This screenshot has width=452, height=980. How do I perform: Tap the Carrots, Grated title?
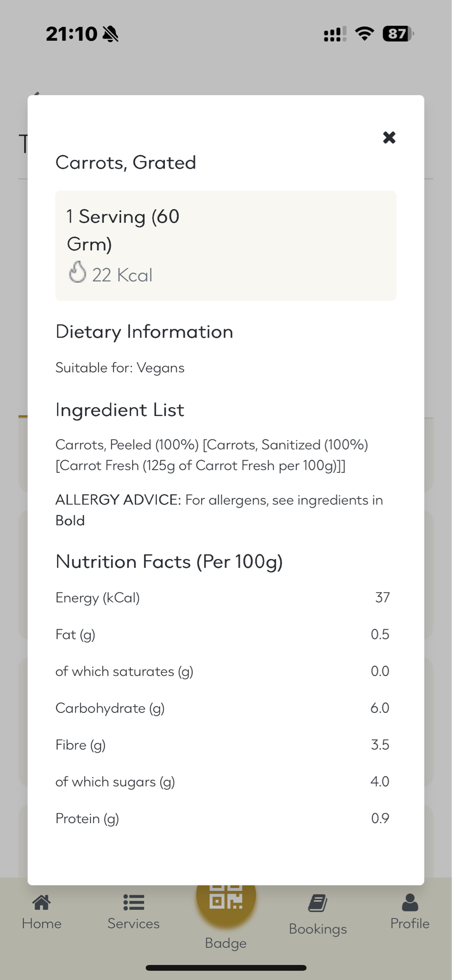[x=126, y=163]
